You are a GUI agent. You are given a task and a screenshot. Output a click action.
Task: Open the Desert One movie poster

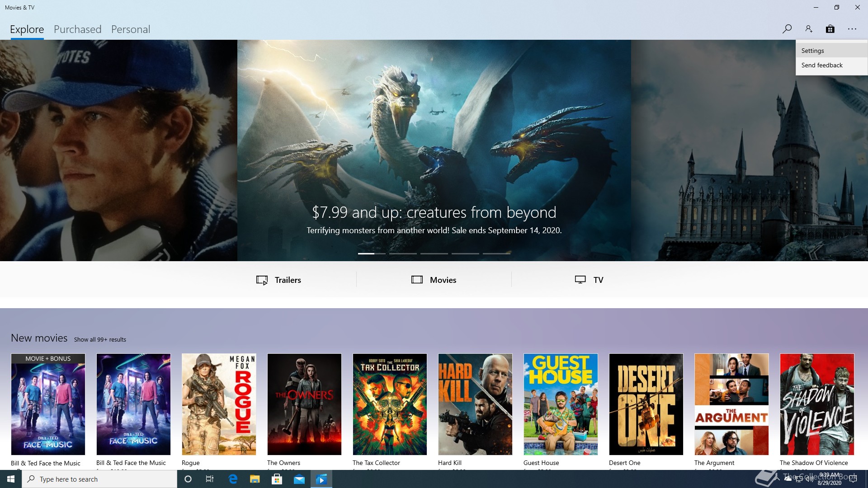pos(646,404)
